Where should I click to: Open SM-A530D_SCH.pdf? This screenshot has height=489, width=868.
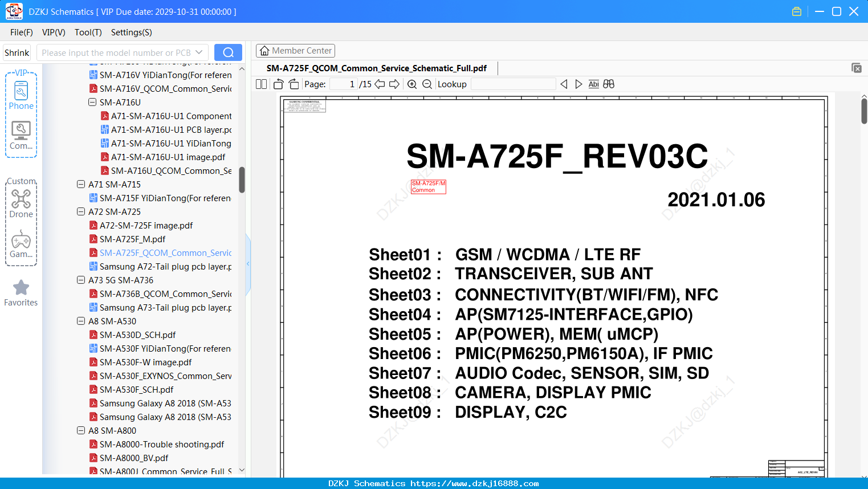tap(137, 335)
